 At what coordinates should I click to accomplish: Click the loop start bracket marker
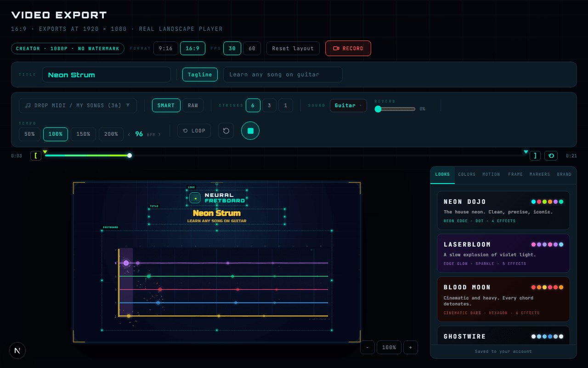click(36, 156)
